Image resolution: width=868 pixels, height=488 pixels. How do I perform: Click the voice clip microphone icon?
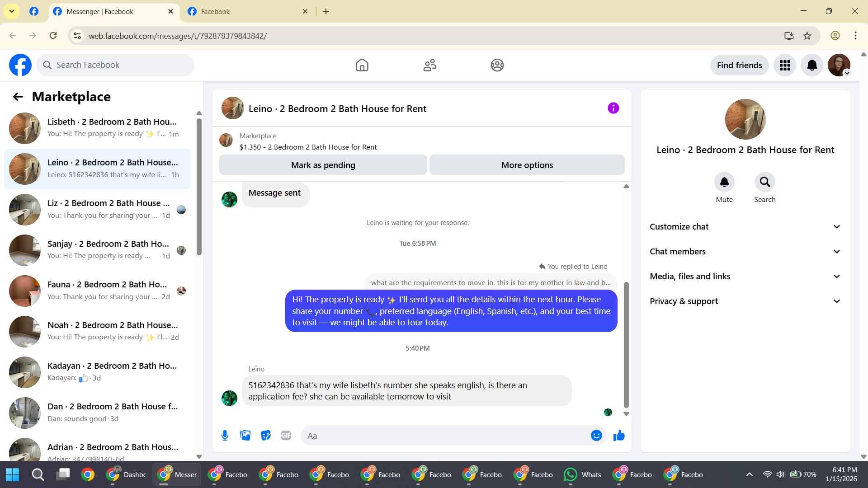click(x=225, y=436)
